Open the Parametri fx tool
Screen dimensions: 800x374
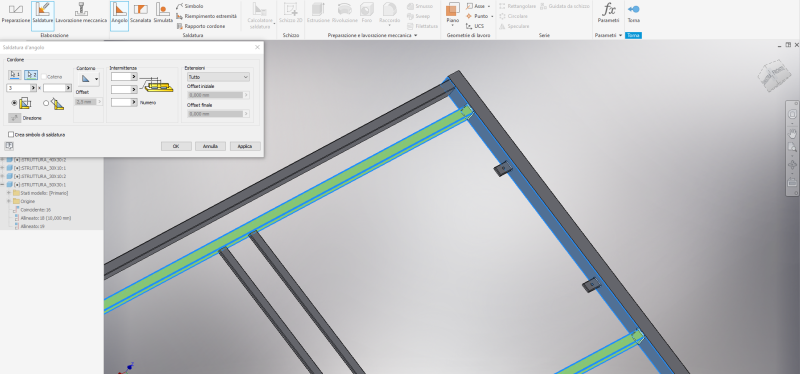click(608, 14)
